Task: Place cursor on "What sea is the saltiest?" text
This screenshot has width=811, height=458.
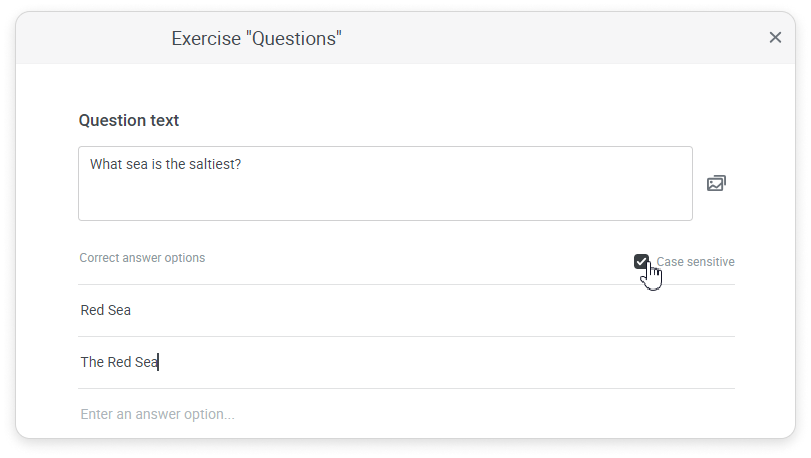Action: point(165,164)
